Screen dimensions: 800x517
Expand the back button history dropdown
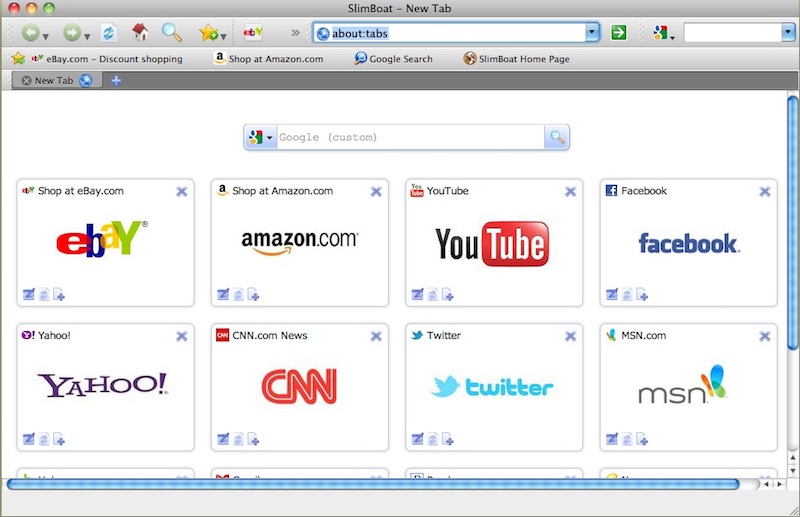pos(46,36)
